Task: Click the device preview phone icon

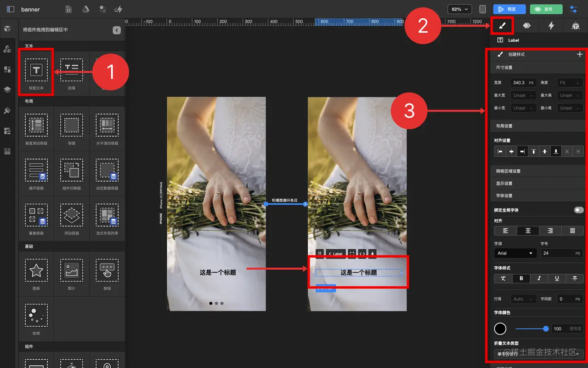Action: point(482,9)
